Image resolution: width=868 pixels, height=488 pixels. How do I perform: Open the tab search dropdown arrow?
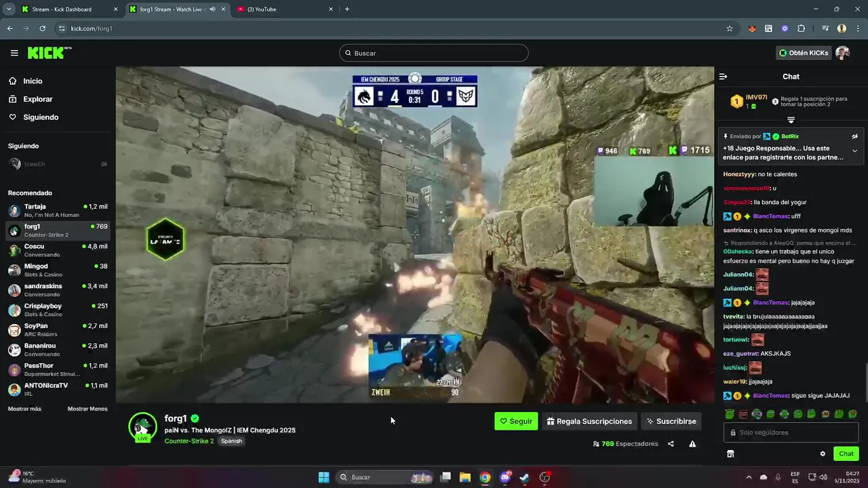point(9,9)
